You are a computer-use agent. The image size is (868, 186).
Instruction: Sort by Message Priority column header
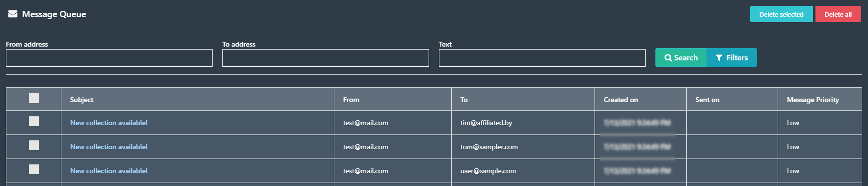coord(813,100)
